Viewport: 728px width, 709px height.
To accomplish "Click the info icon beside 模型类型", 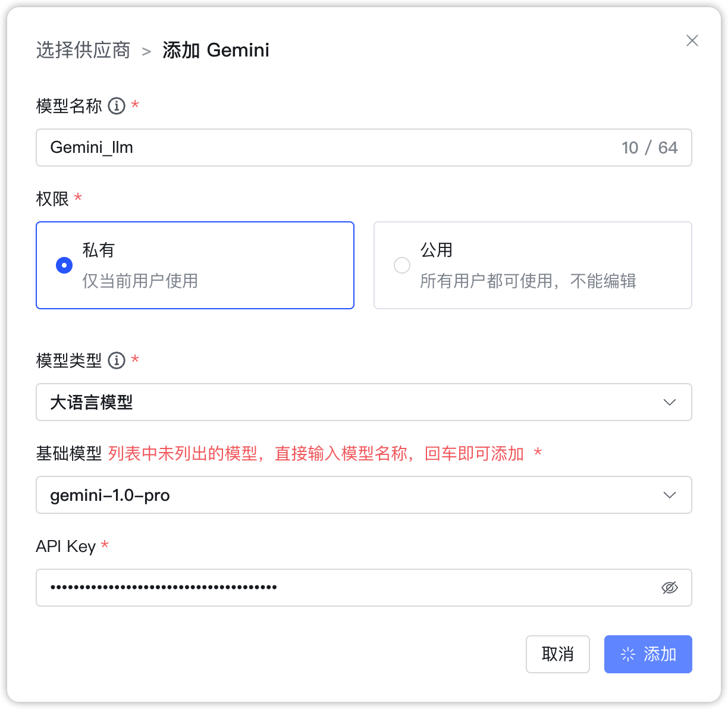I will [117, 360].
